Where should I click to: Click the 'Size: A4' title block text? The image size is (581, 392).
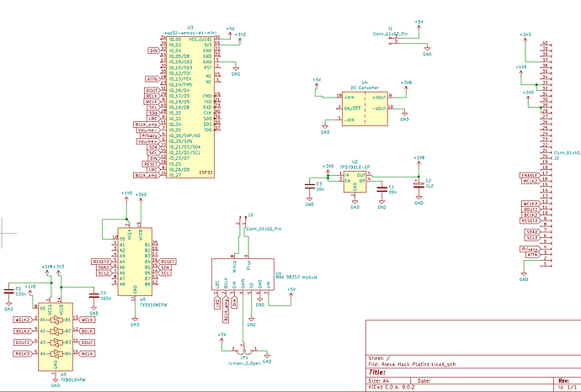tap(379, 380)
